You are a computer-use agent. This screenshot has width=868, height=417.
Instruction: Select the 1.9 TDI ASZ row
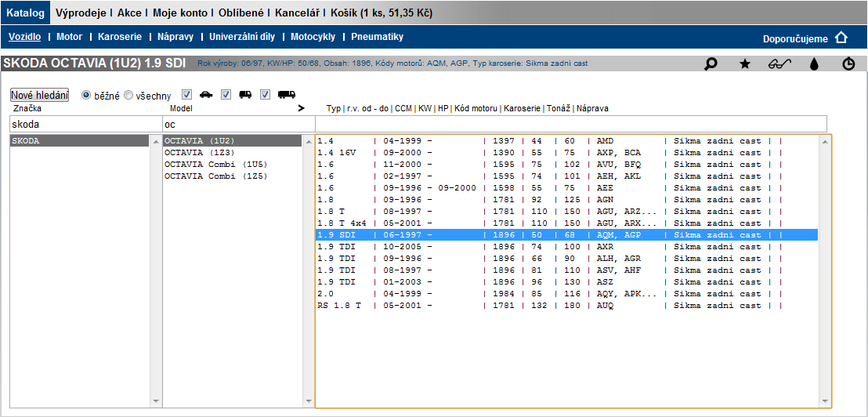tap(567, 282)
